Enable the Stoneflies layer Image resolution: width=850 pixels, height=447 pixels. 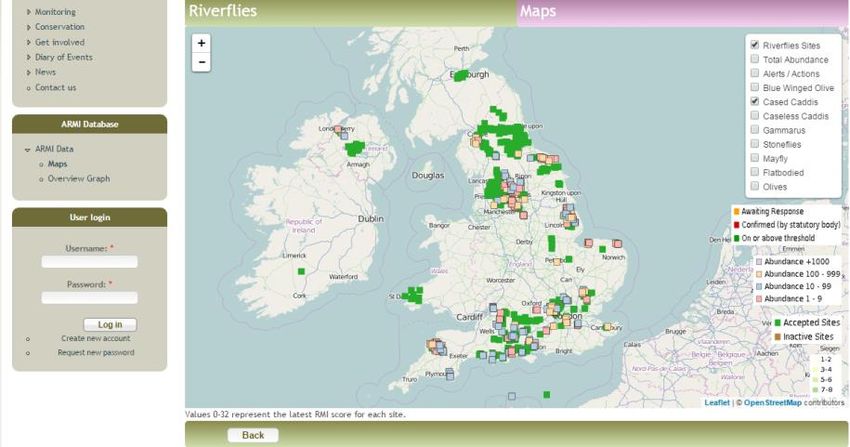(x=755, y=143)
